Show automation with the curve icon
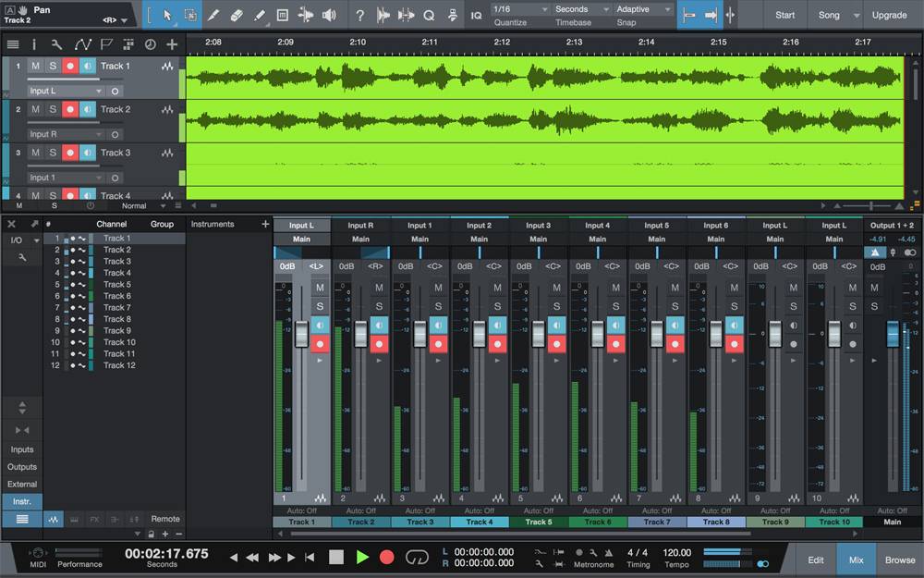 [x=82, y=44]
